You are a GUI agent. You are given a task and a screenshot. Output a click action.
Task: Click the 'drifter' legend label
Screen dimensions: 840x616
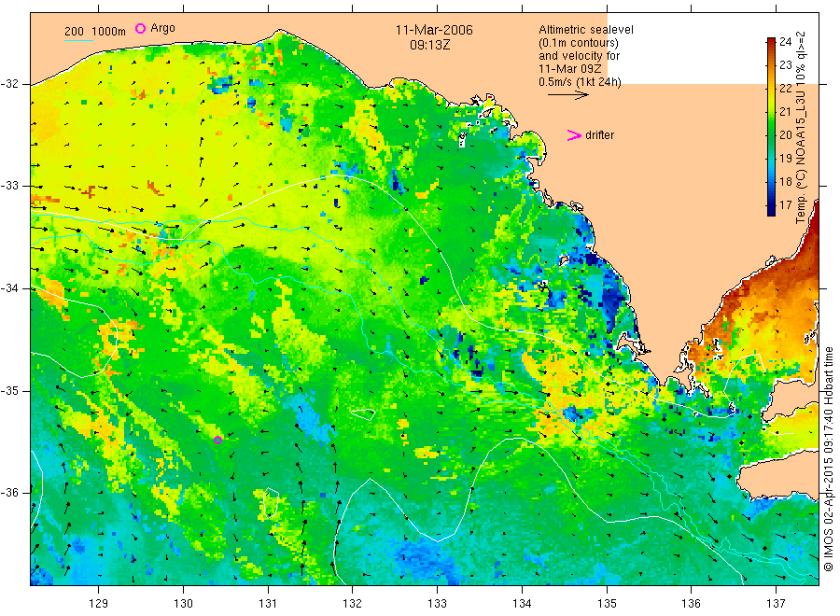click(x=599, y=135)
